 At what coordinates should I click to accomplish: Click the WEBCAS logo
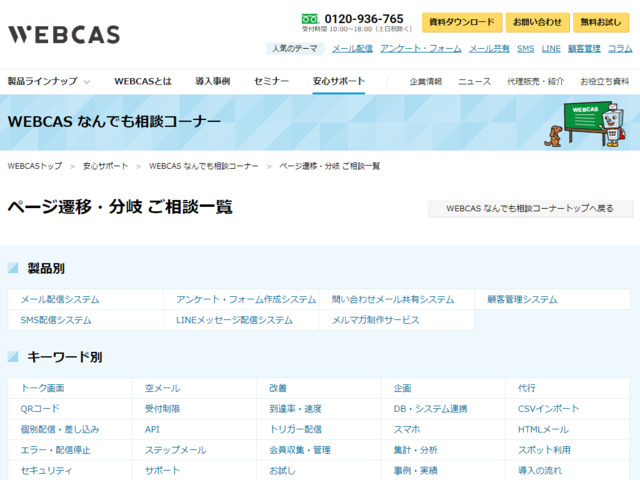pos(64,35)
